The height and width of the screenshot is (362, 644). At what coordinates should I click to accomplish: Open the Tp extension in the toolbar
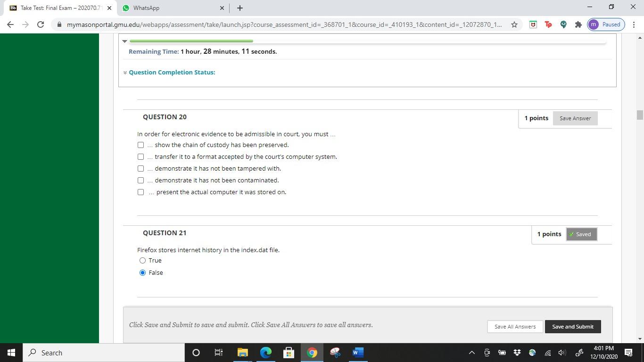(x=548, y=25)
